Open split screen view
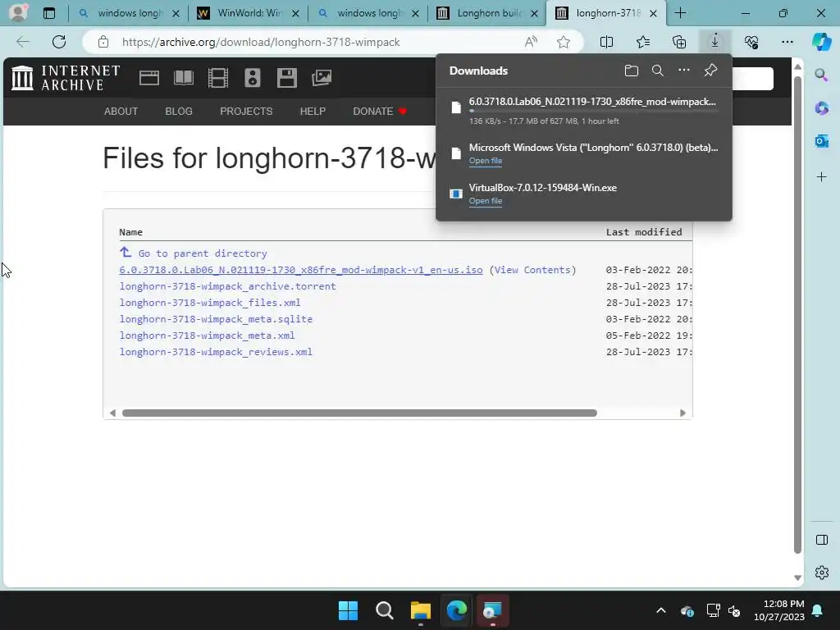Viewport: 840px width, 630px height. click(606, 42)
